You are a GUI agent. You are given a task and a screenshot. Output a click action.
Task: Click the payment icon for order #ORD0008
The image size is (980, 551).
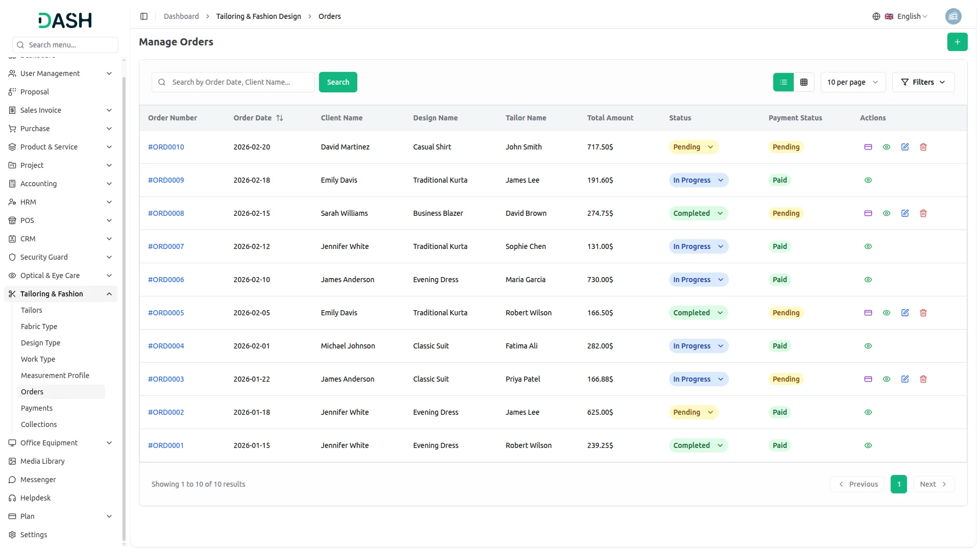(868, 213)
